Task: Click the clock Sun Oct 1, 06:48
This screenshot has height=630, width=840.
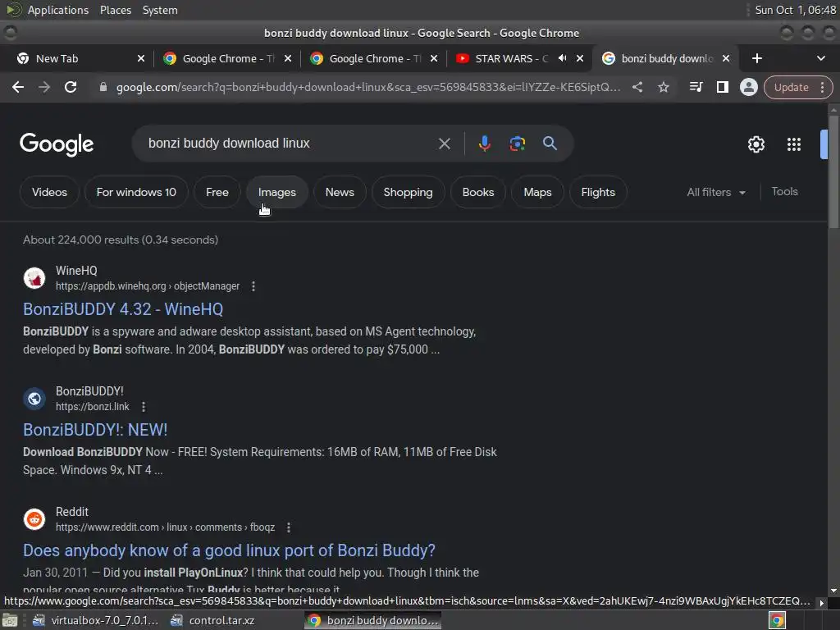Action: (x=795, y=10)
